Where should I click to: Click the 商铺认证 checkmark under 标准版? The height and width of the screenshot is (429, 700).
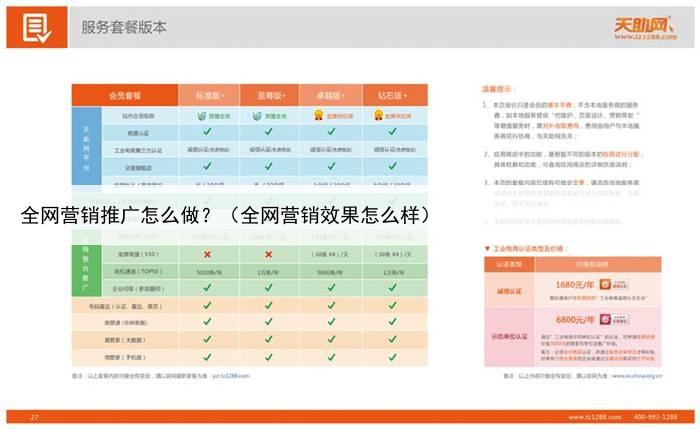208,132
